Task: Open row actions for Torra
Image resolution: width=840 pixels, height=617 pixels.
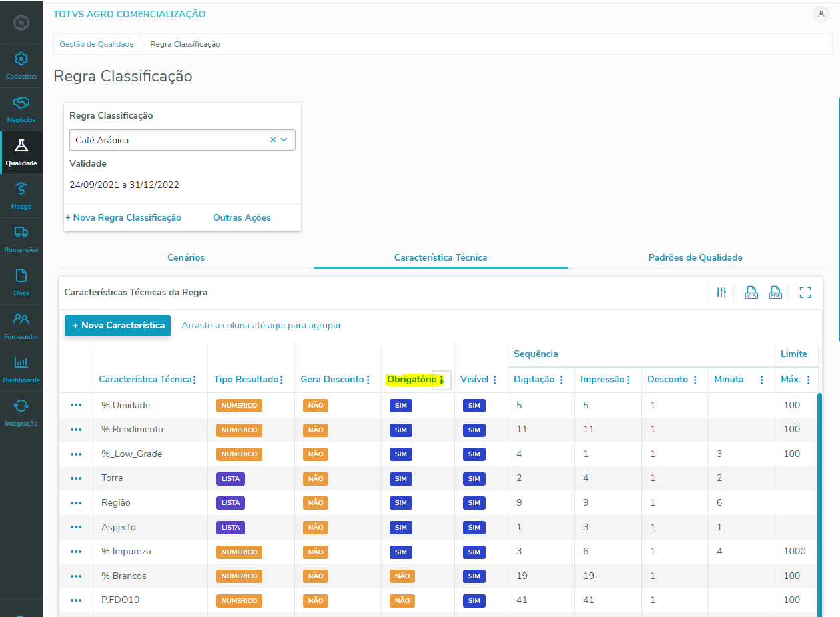Action: (76, 478)
